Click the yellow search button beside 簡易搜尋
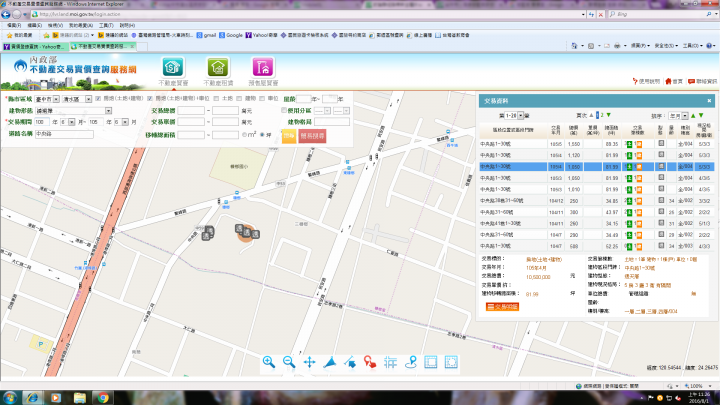The height and width of the screenshot is (405, 720). click(x=289, y=136)
